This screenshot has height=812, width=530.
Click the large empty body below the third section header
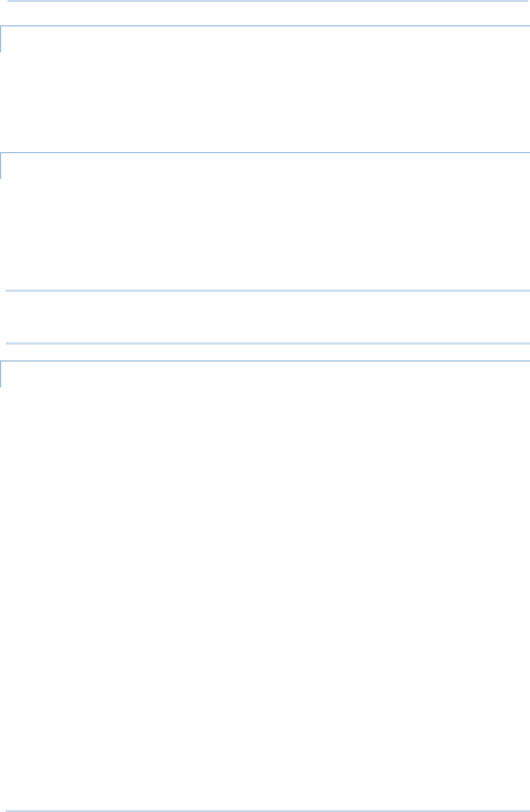tap(265, 598)
